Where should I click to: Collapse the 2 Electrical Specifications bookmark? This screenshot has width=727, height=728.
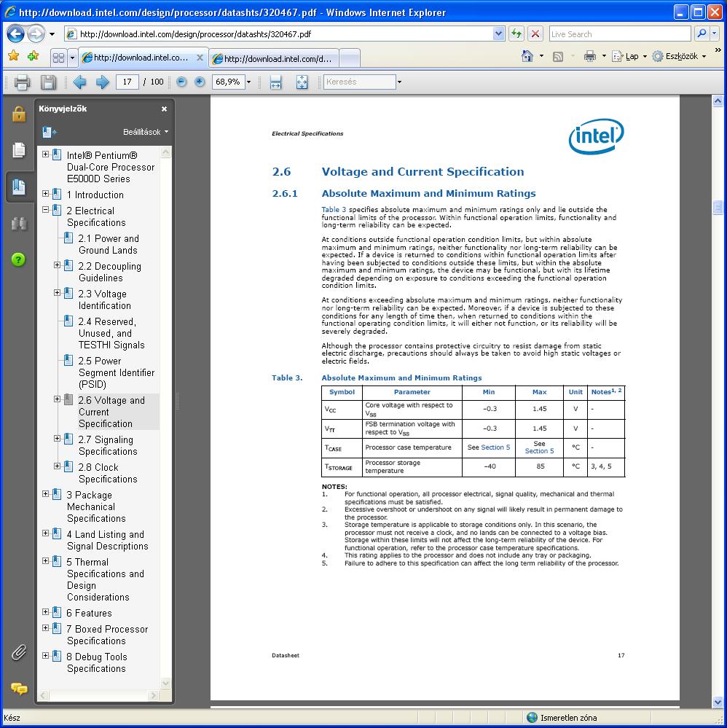point(45,209)
